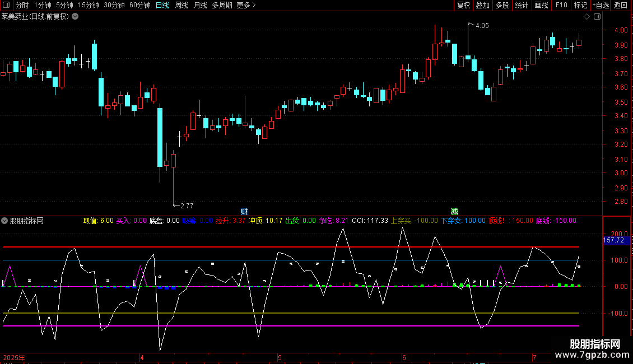Click the stock title 莱美药业(日线.前复权)
The image size is (633, 364).
click(x=35, y=17)
